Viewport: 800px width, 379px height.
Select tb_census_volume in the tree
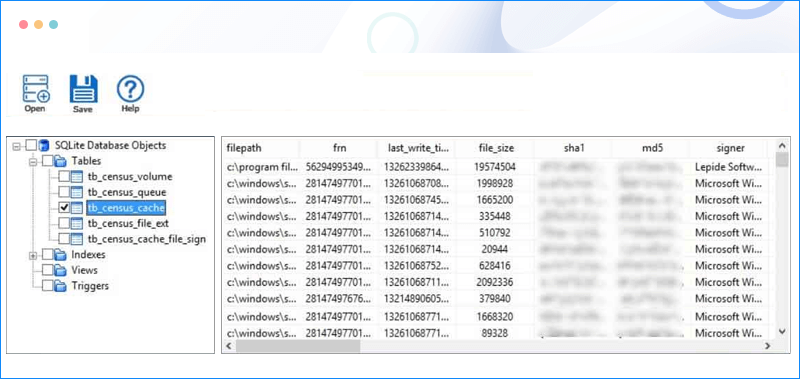(x=130, y=177)
